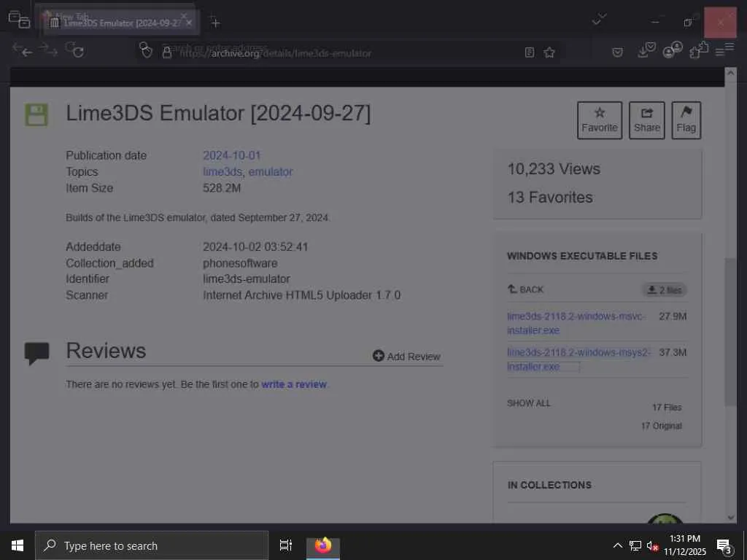Download lime3ds-2118.2-windows-msvc-installer.exe
The width and height of the screenshot is (747, 560).
coord(576,323)
